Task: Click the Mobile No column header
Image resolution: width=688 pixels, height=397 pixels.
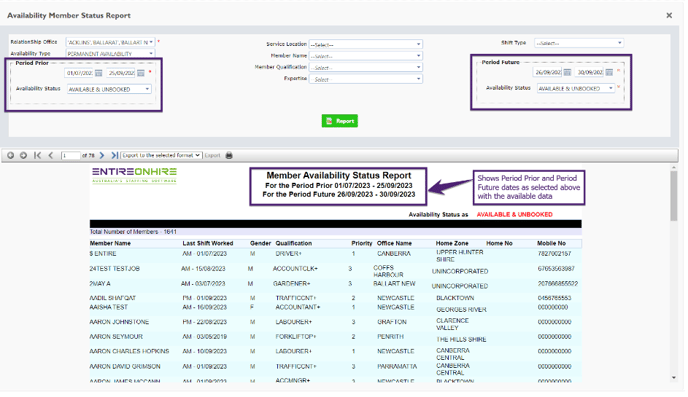Action: click(551, 243)
